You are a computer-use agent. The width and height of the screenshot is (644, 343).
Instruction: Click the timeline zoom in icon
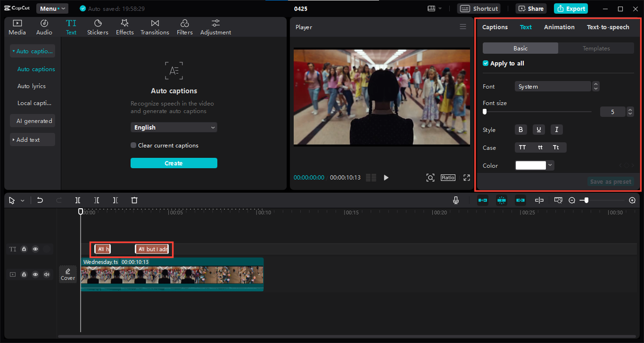632,200
